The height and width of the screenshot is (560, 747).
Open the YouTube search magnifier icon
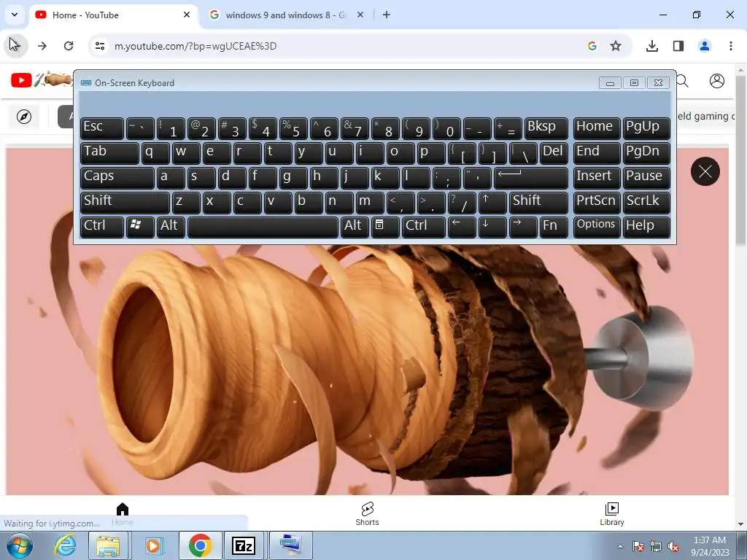(682, 82)
